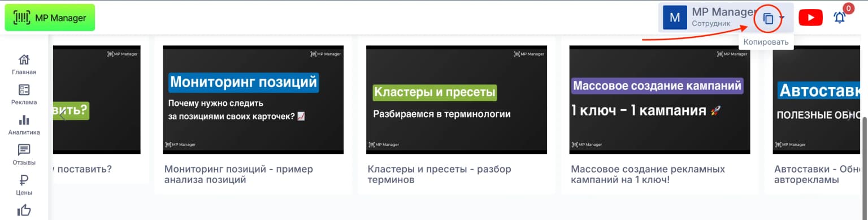Screen dimensions: 868x220
Task: Click the notification count badge
Action: click(x=848, y=8)
